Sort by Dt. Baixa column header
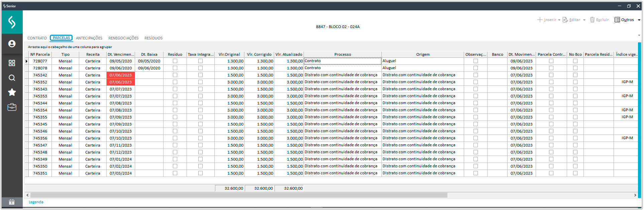 149,54
